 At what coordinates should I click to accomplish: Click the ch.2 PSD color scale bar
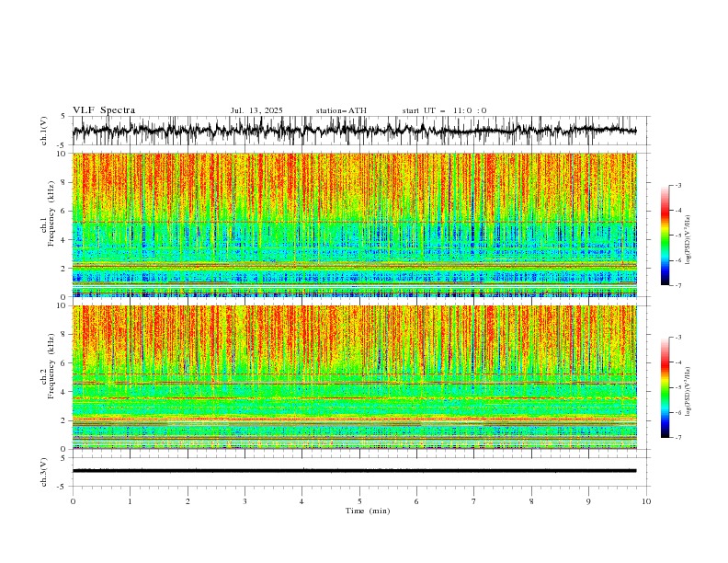[665, 387]
